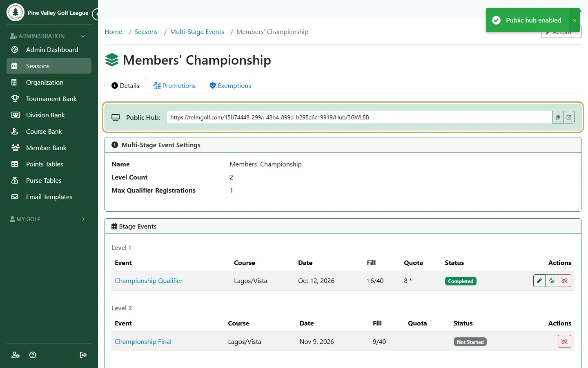Click the Not Started status badge

470,342
